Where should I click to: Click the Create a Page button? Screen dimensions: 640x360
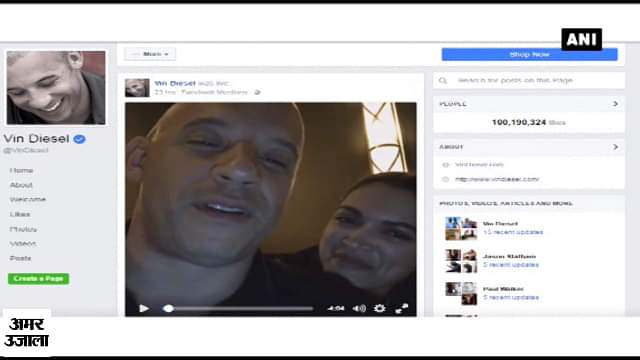point(38,279)
